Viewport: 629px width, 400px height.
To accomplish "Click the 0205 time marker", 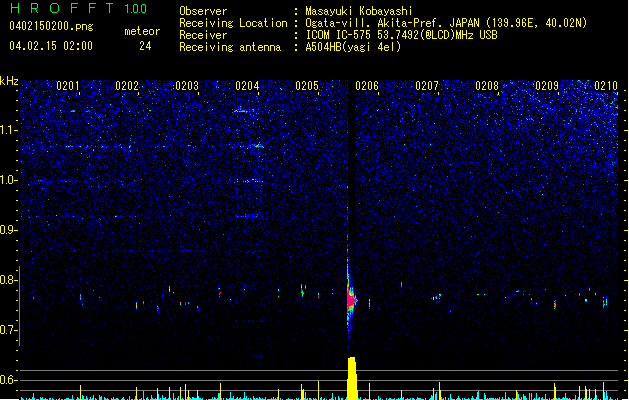I will coord(307,86).
